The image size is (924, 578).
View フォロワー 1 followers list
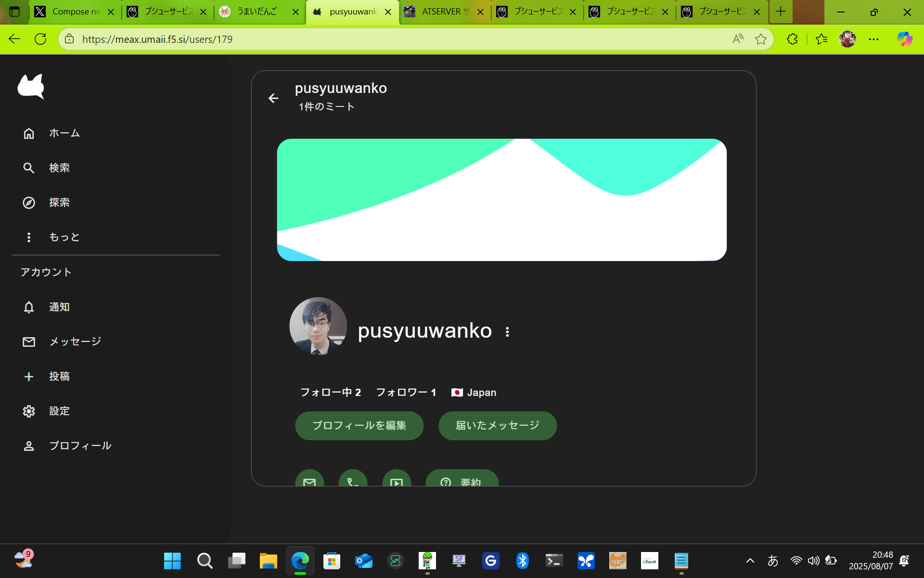[406, 393]
